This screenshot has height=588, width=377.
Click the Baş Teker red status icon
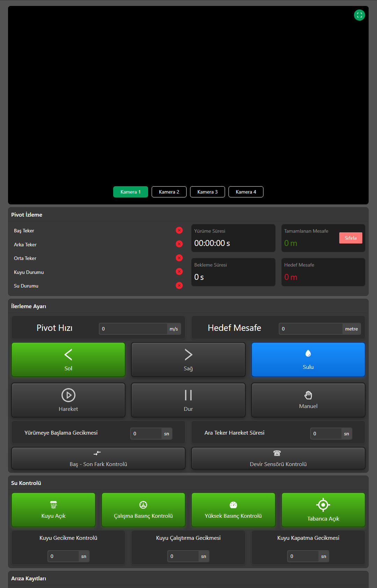179,230
